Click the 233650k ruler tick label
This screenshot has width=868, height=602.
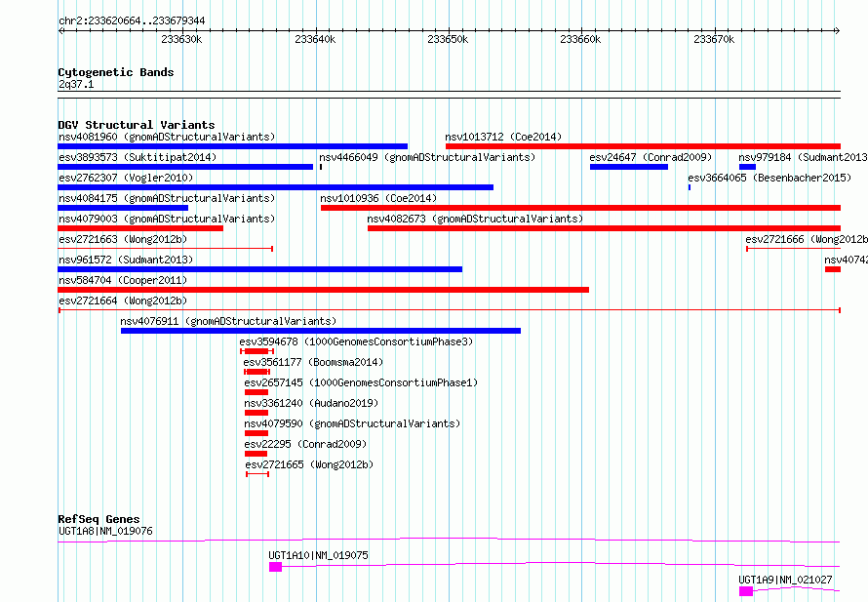(x=448, y=39)
